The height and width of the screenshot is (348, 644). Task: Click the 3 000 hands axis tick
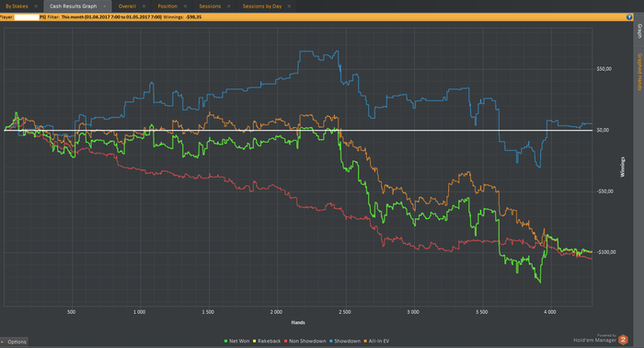coord(413,312)
